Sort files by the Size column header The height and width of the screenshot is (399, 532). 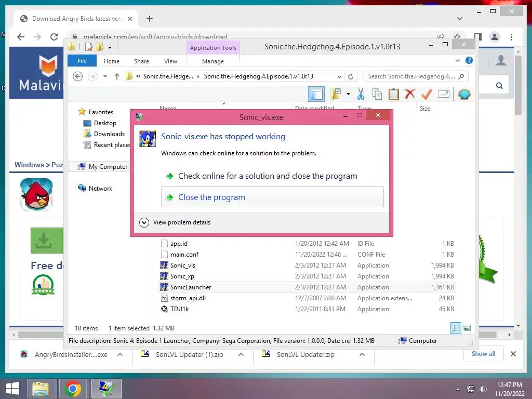(437, 108)
